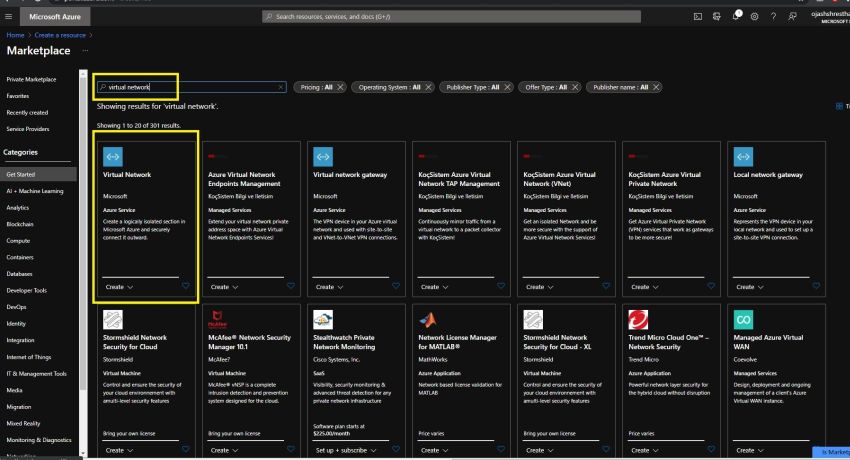The width and height of the screenshot is (850, 460).
Task: Favorite KoçSistem Azure Virtual Network TAP Management
Action: point(501,286)
